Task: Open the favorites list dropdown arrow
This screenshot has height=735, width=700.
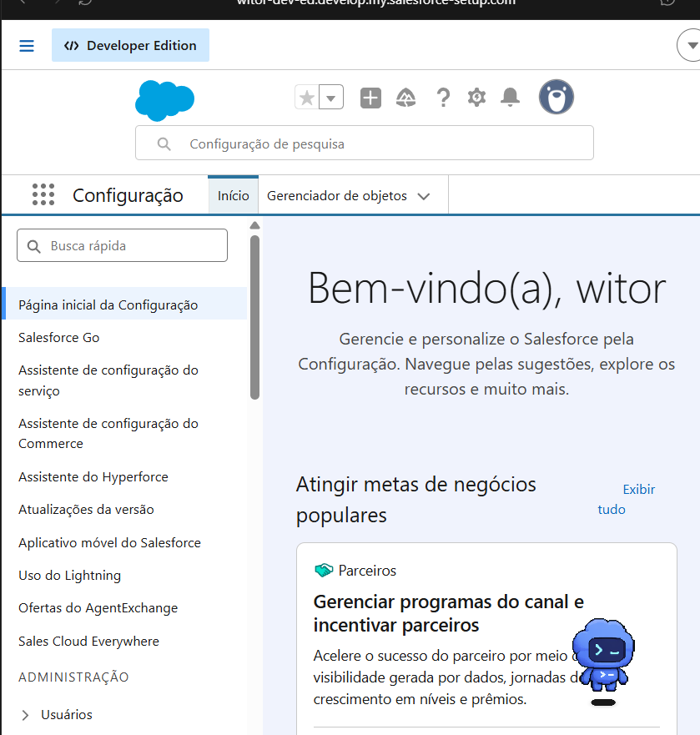Action: tap(331, 98)
